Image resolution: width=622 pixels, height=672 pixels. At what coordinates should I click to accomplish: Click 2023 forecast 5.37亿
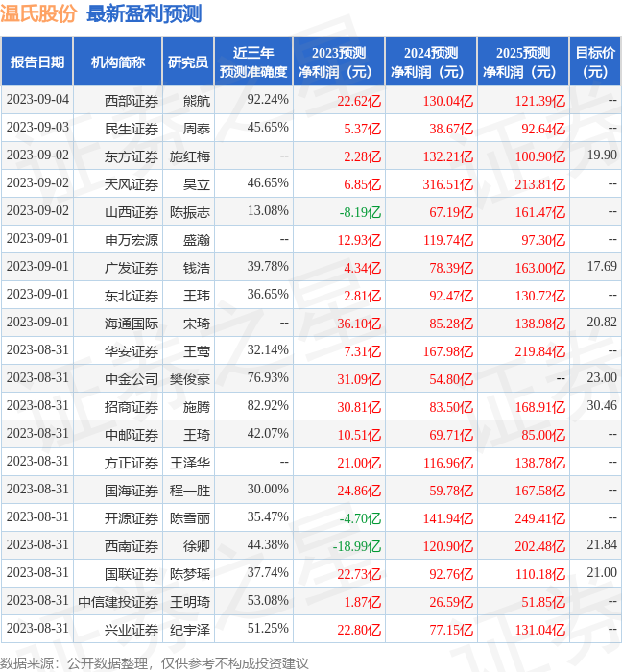[x=363, y=129]
